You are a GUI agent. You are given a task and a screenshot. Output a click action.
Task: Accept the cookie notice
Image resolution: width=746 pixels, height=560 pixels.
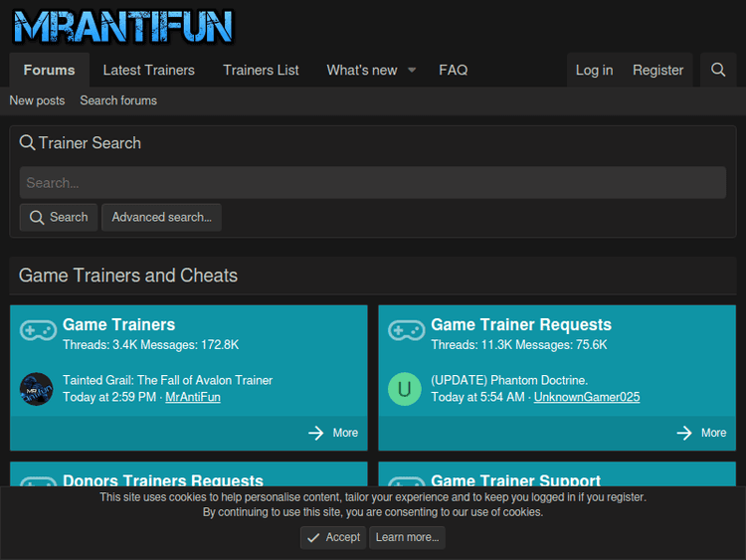[333, 538]
